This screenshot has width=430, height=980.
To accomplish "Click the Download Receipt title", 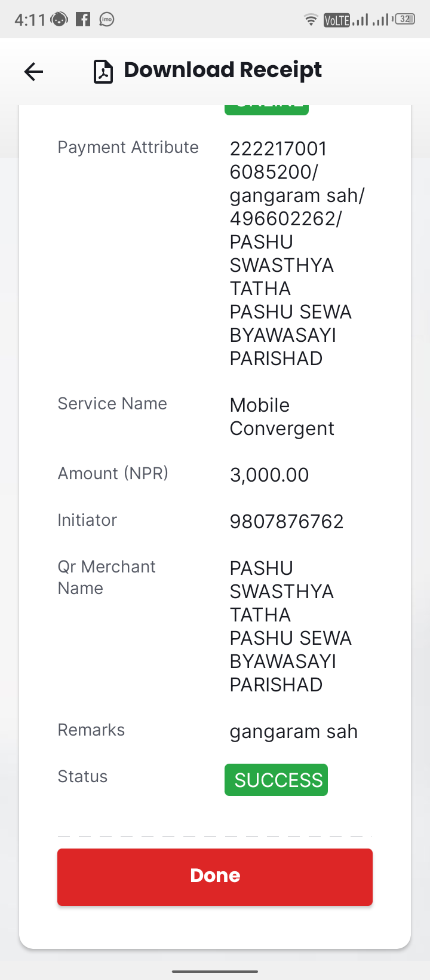I will (222, 71).
